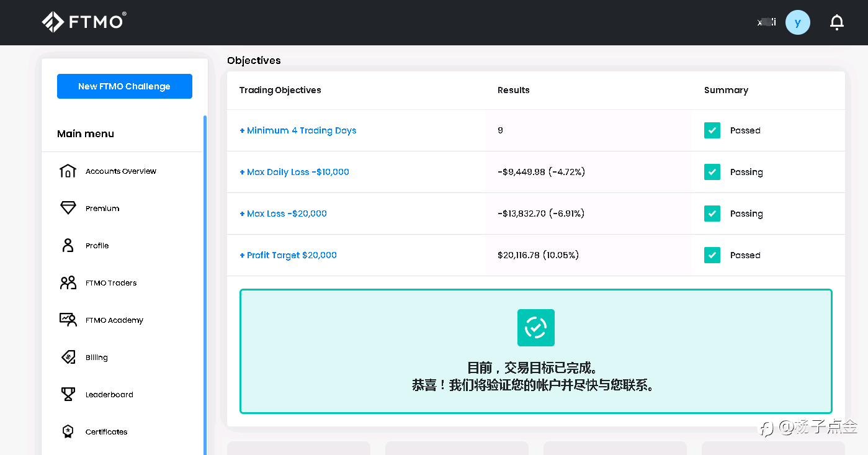Open the user avatar 'y' menu
The width and height of the screenshot is (868, 455).
(798, 22)
